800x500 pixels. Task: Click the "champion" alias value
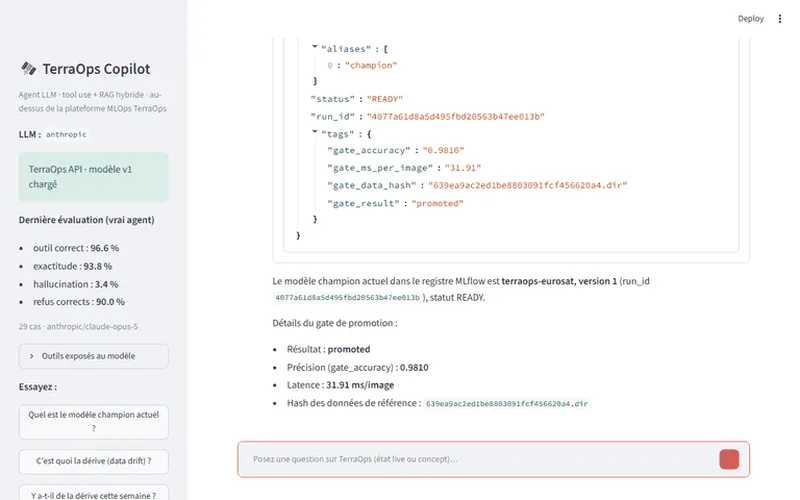point(371,65)
